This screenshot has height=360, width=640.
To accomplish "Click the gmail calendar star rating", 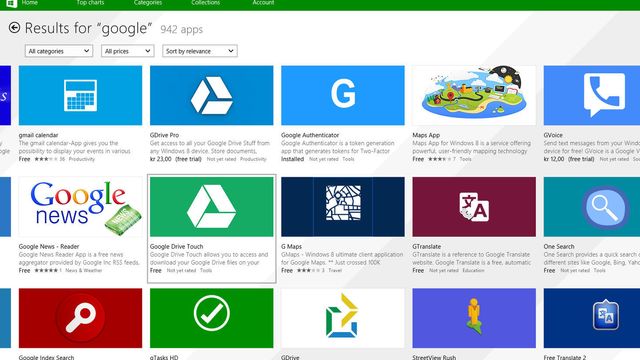I will point(46,159).
